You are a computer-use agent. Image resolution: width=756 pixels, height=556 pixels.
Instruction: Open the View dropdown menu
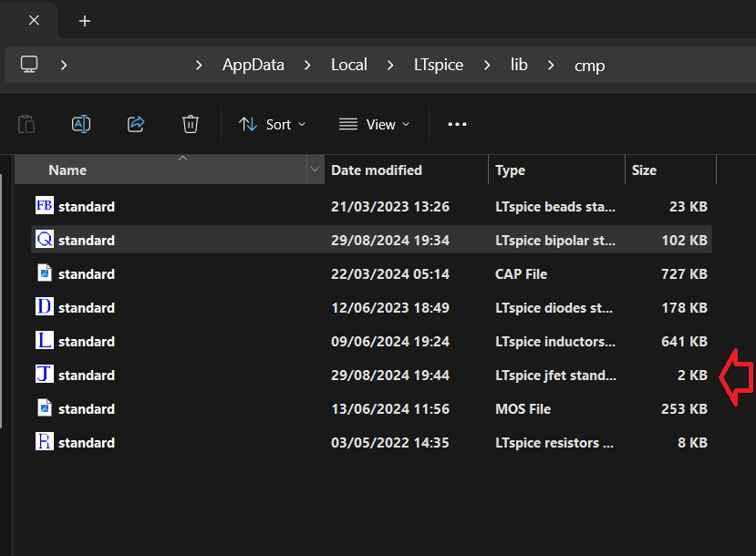[x=374, y=124]
